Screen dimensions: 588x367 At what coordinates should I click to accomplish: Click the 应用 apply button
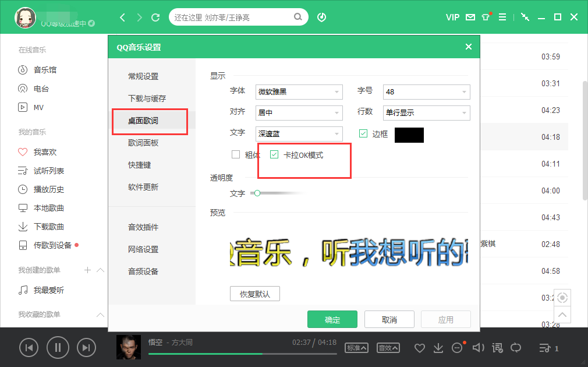pos(446,320)
